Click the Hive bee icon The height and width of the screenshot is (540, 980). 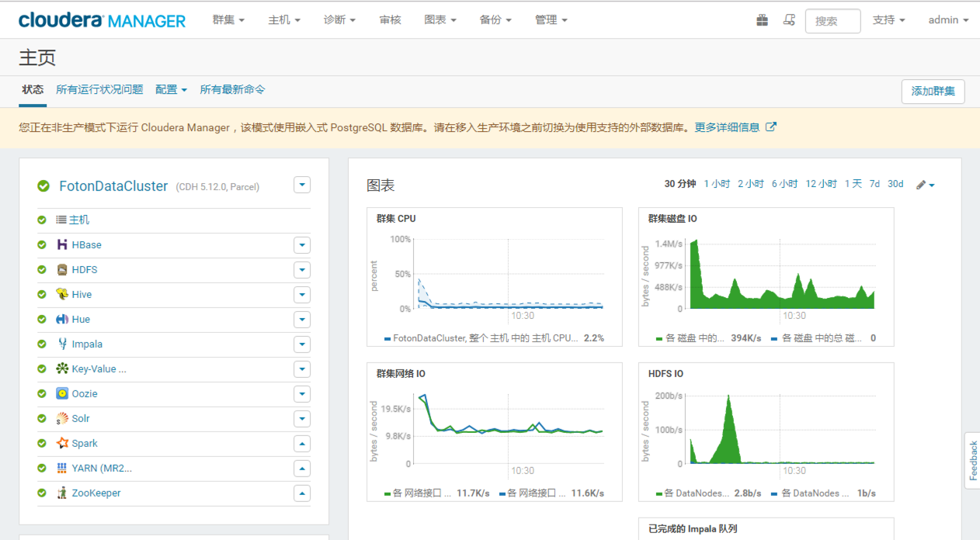[62, 295]
